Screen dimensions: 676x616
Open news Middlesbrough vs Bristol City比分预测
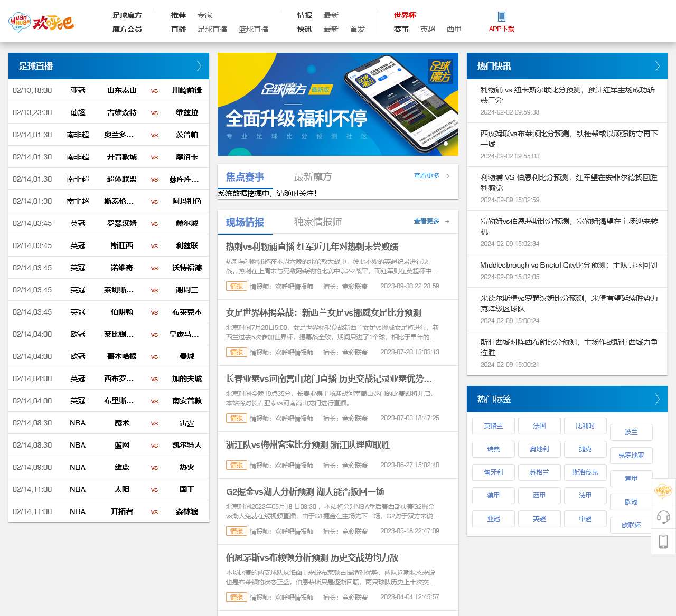pos(569,265)
